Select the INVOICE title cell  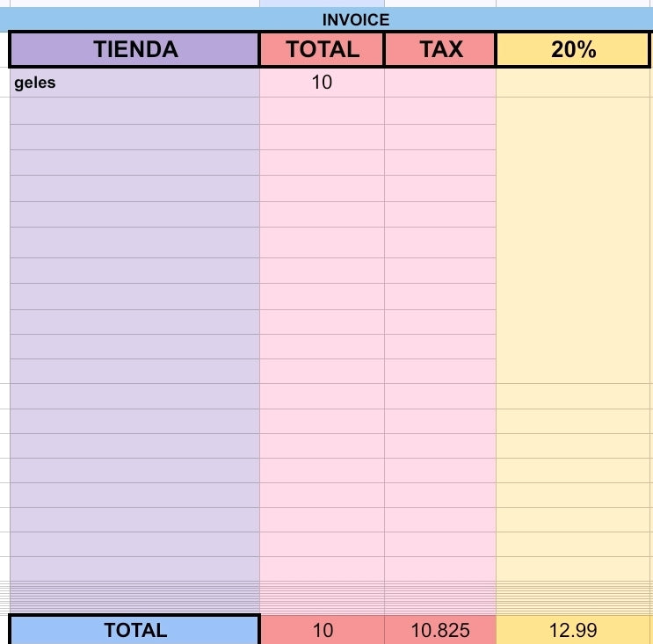click(327, 19)
